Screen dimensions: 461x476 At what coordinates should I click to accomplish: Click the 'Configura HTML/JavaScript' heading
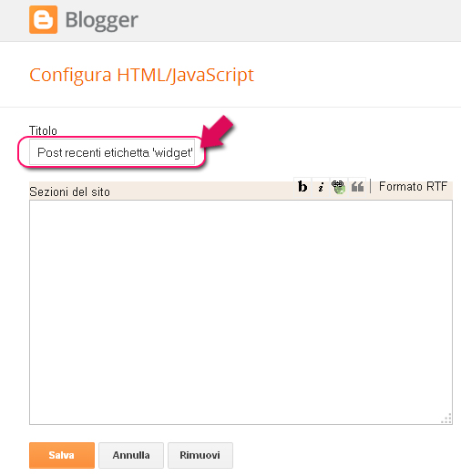(x=141, y=75)
